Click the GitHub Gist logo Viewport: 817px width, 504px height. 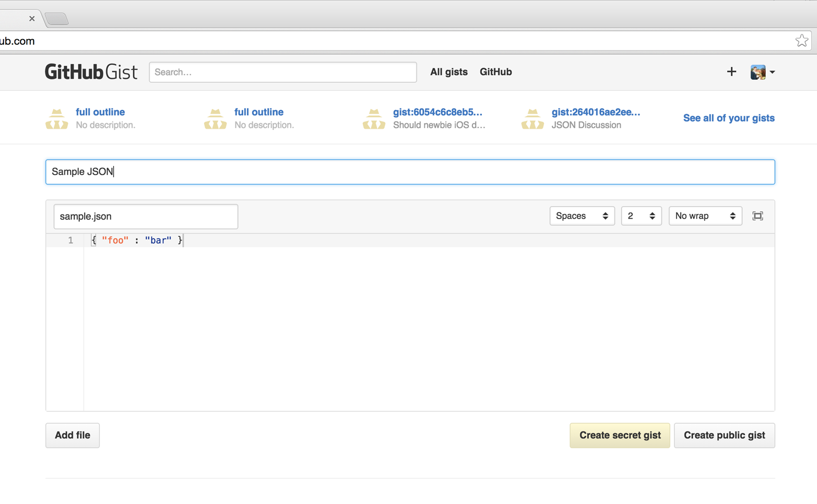pyautogui.click(x=91, y=72)
